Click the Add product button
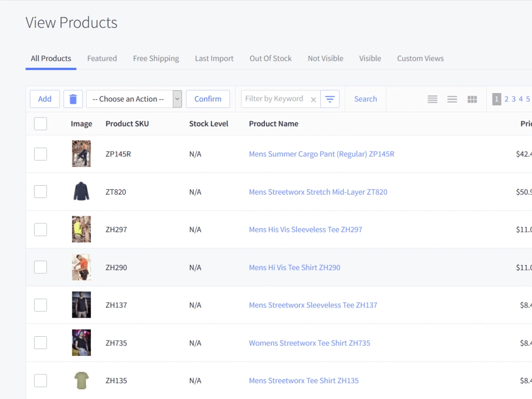Screen dimensions: 532x399 tap(45, 99)
